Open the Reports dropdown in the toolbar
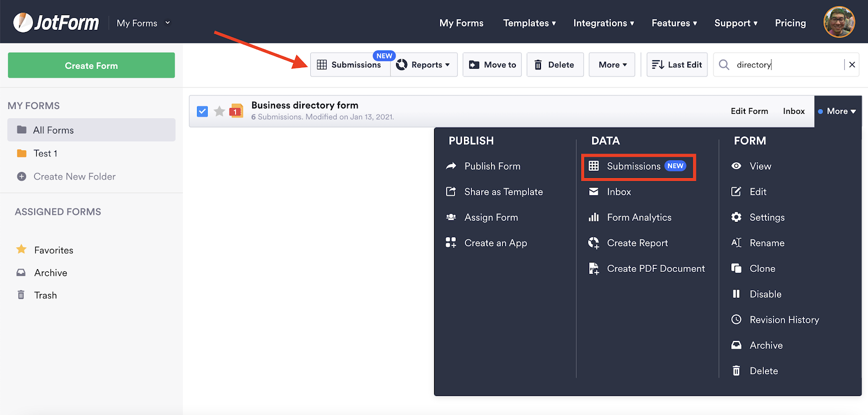 point(424,65)
